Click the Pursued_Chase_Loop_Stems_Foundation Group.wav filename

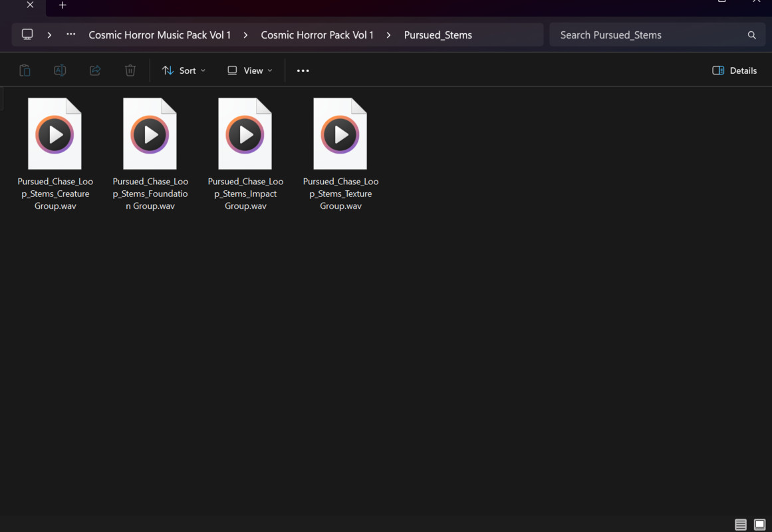click(x=150, y=194)
